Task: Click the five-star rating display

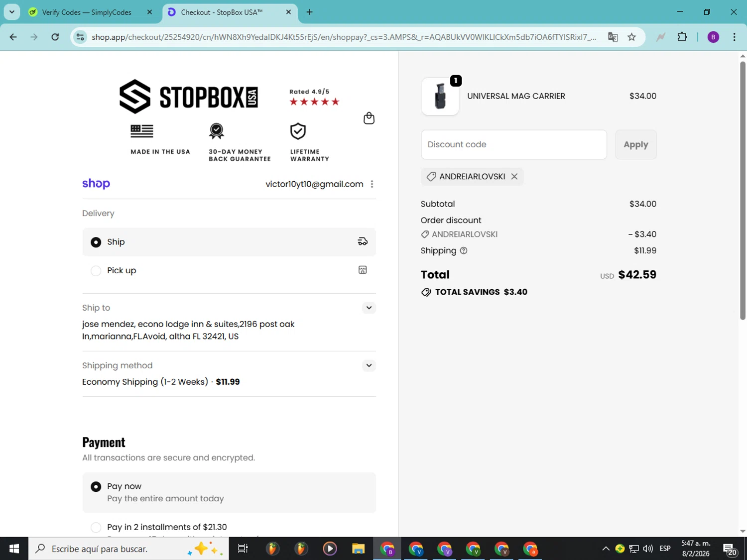Action: pyautogui.click(x=314, y=102)
